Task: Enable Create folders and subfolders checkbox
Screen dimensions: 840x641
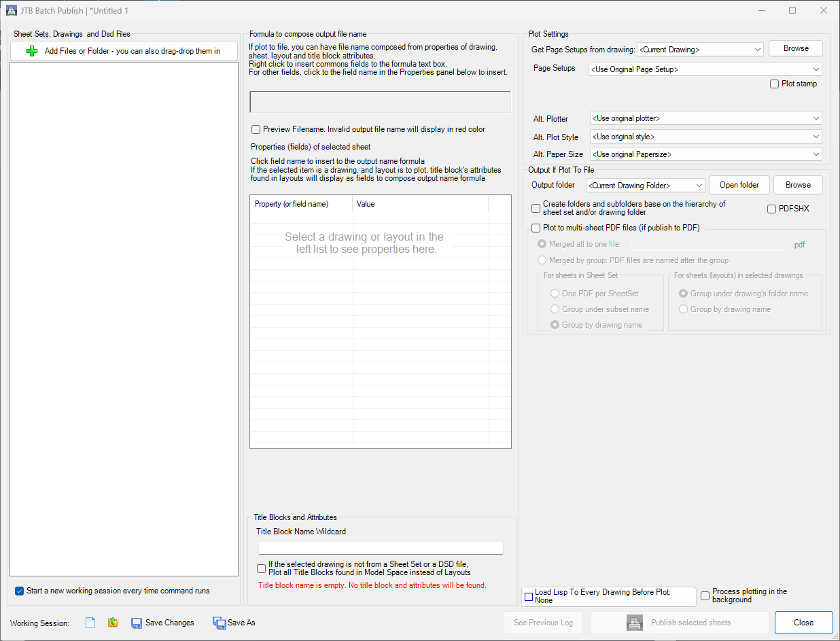Action: pos(536,208)
